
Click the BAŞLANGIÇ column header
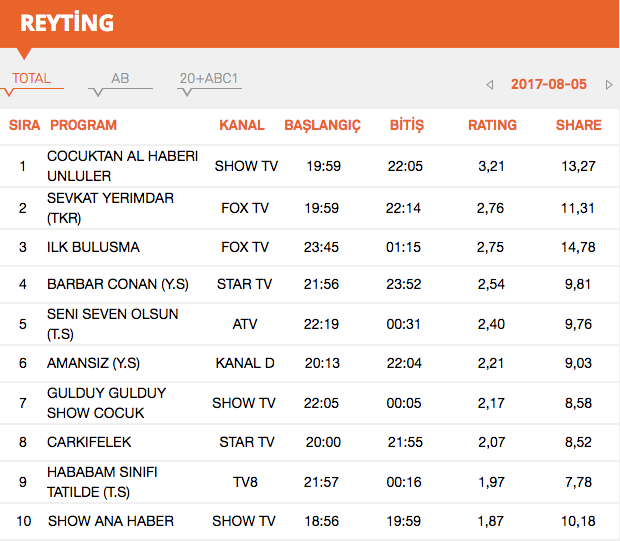tap(322, 125)
